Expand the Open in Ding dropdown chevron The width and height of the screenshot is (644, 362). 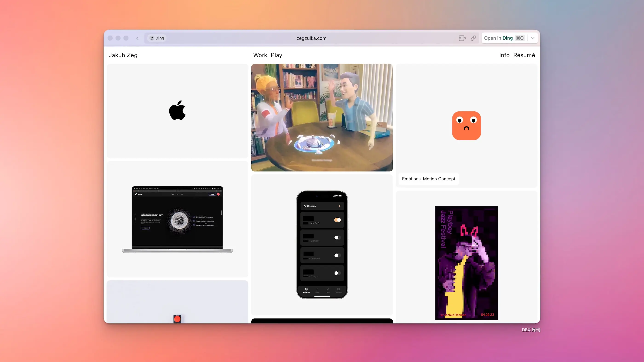(x=532, y=38)
